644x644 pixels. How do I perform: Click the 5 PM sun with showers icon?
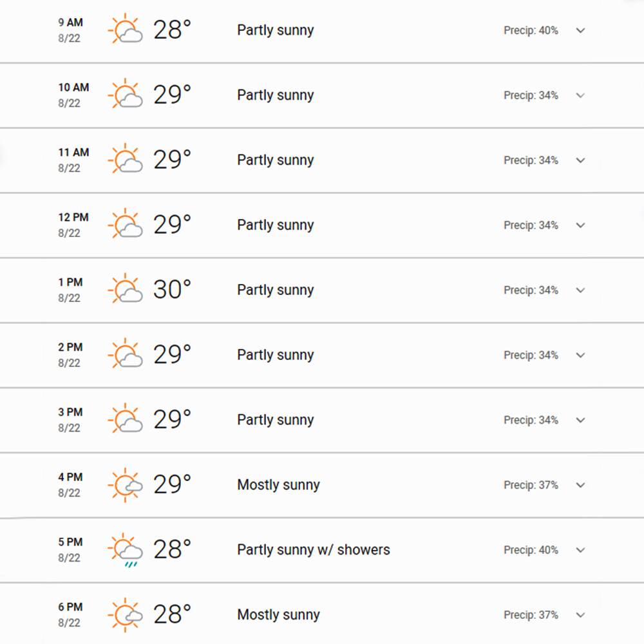pyautogui.click(x=126, y=551)
